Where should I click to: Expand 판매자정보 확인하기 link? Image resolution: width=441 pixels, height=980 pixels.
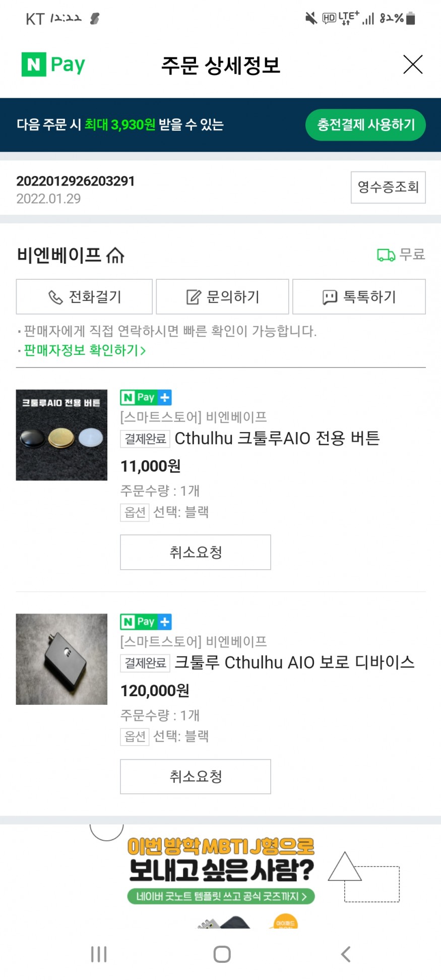click(x=85, y=350)
